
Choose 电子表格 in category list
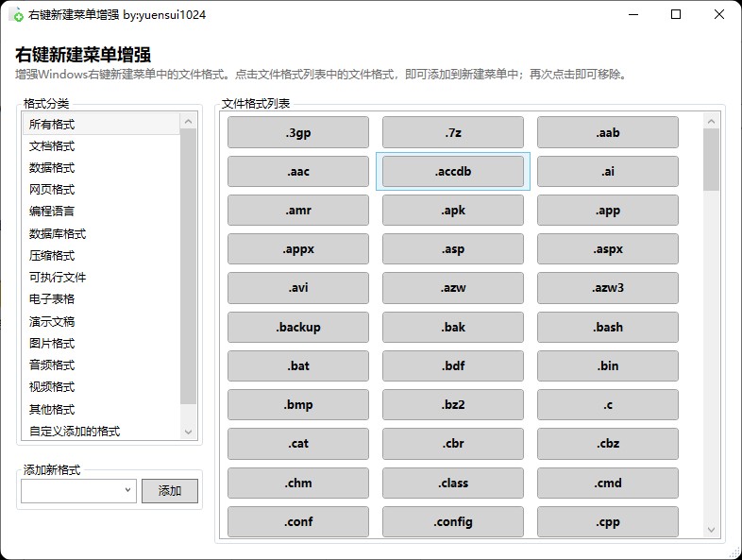point(101,299)
